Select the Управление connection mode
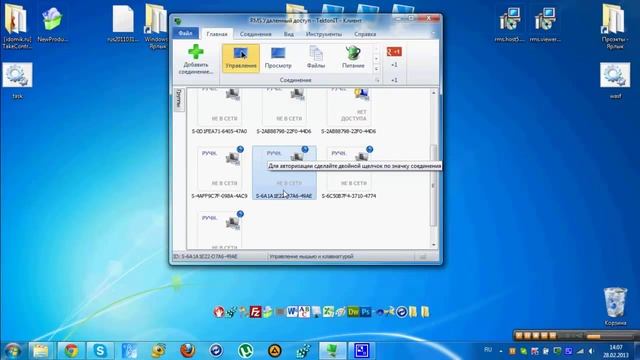Screen dimensions: 640x360 (x=241, y=58)
